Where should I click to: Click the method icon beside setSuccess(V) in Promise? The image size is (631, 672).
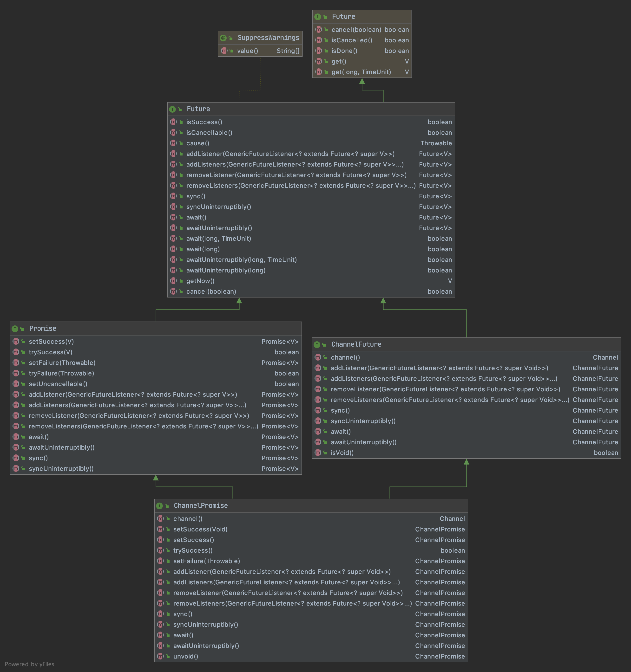16,341
